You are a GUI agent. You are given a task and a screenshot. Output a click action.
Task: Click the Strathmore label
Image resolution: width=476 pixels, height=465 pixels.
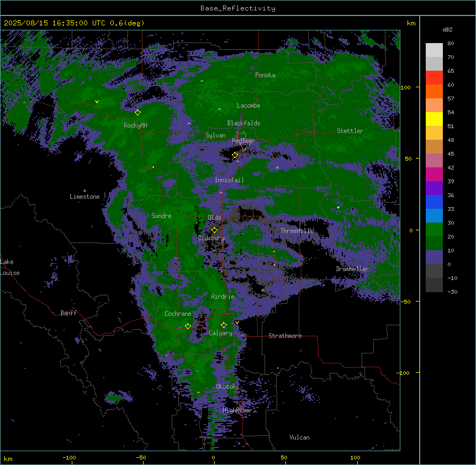pyautogui.click(x=285, y=336)
